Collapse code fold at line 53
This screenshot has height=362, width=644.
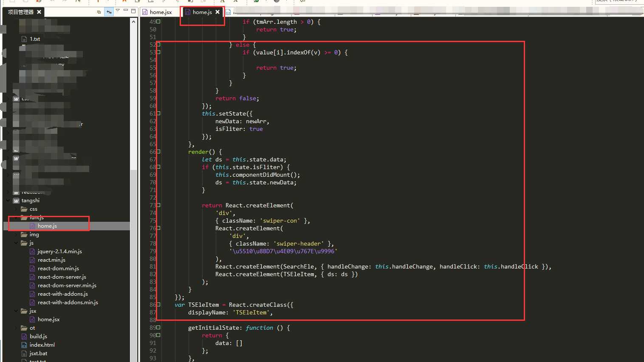[158, 52]
